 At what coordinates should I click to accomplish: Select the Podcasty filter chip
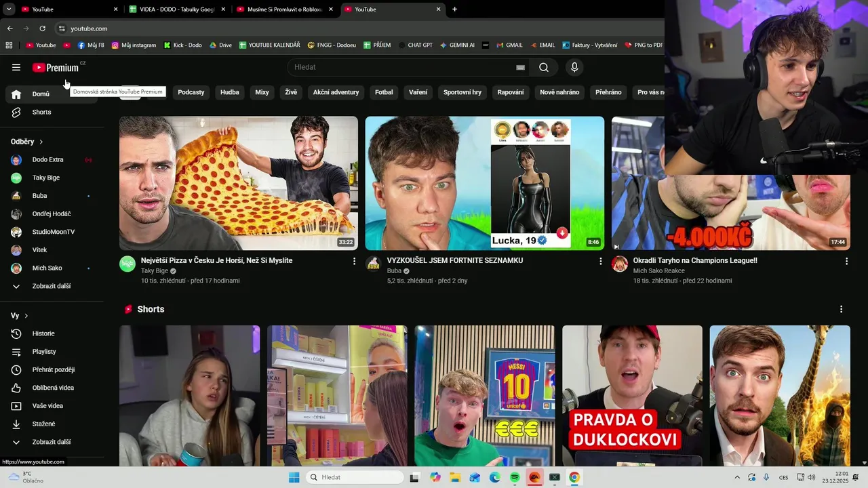pos(191,92)
